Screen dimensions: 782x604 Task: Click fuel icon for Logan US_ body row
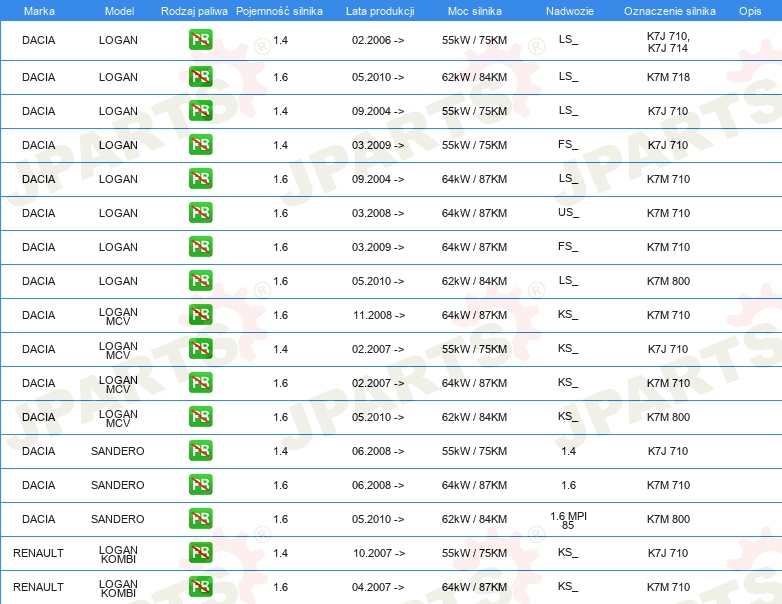tap(200, 213)
